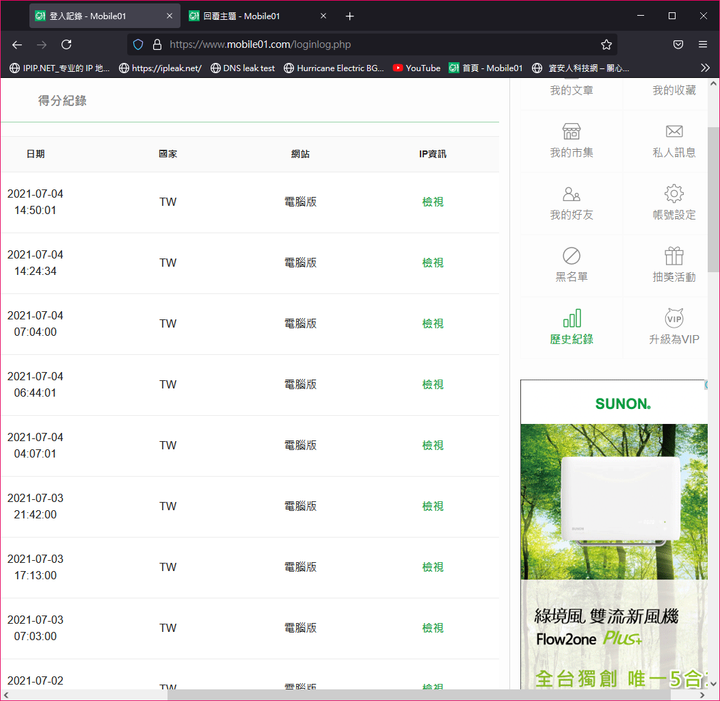This screenshot has height=701, width=720.
Task: Open the 得分紀錄 tab
Action: coord(62,101)
